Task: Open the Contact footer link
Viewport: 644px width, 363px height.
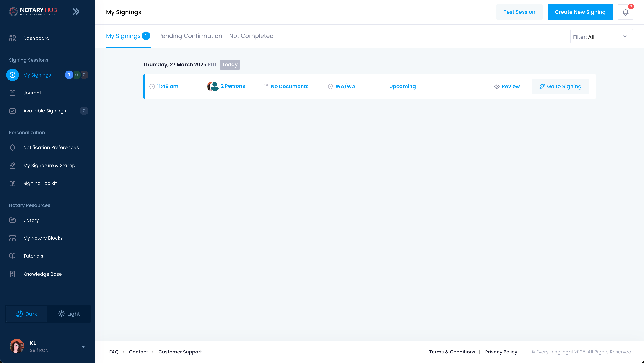Action: pyautogui.click(x=139, y=352)
